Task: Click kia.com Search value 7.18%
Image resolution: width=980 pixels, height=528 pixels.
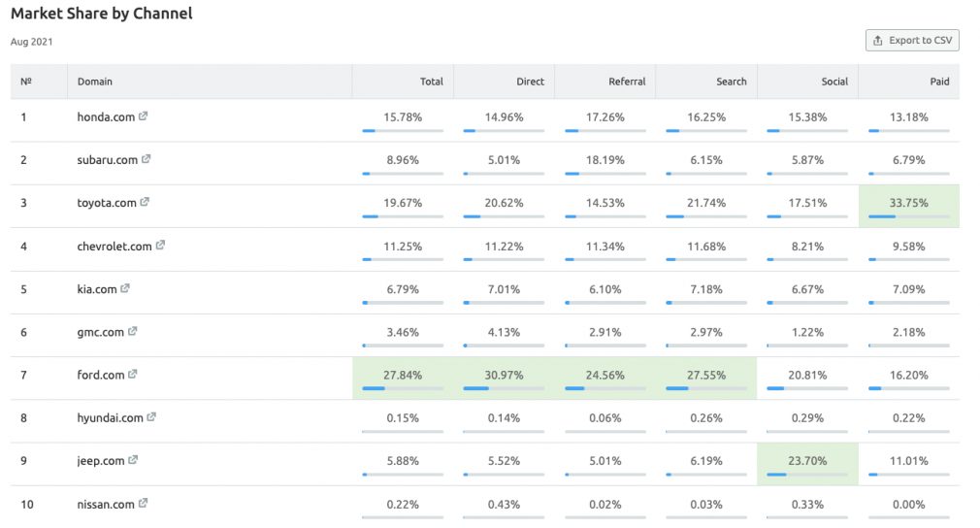Action: pyautogui.click(x=706, y=289)
